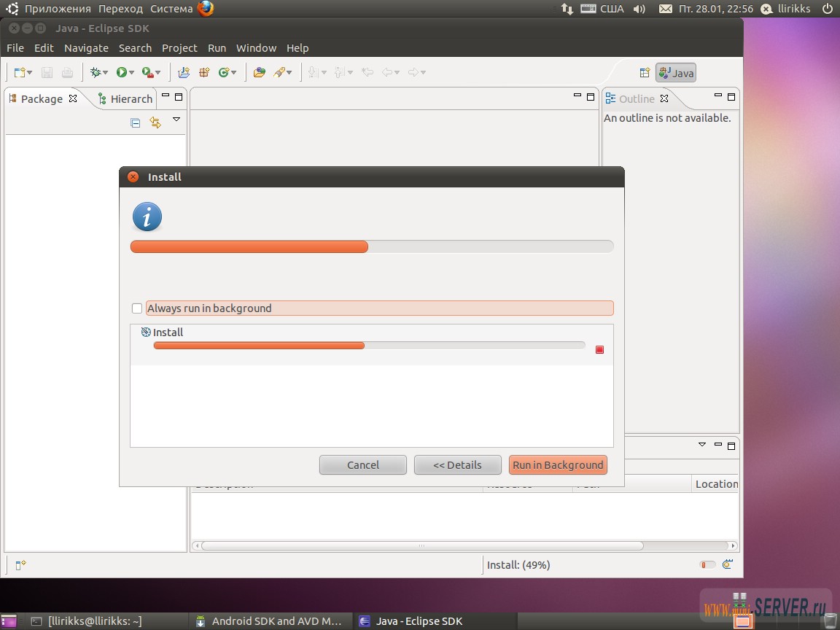Click the << Details button
The width and height of the screenshot is (840, 630).
457,465
